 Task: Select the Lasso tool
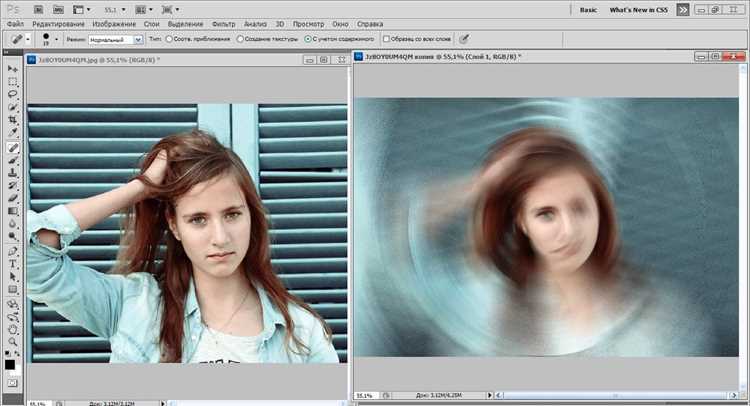pos(12,94)
